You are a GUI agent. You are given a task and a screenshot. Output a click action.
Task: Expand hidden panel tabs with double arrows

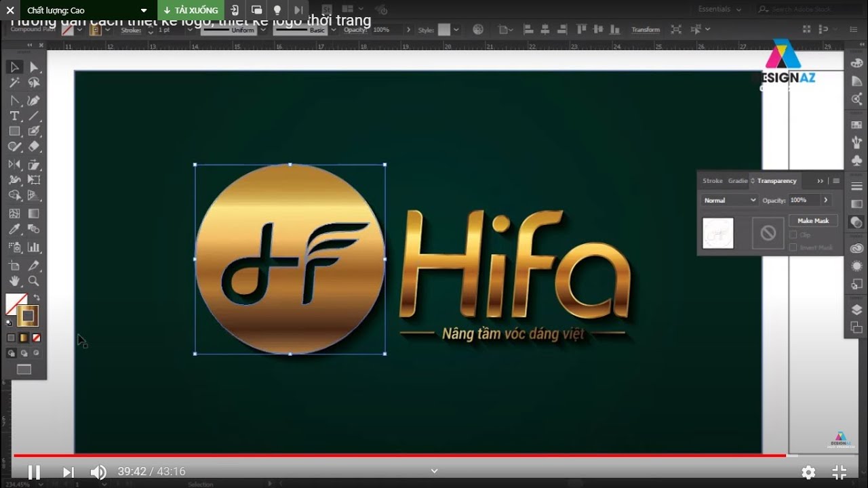[821, 181]
